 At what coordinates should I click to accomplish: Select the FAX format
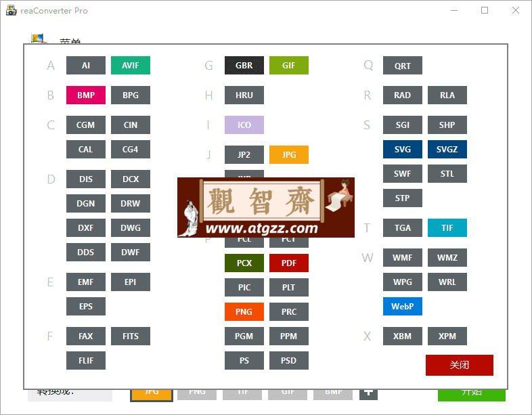86,336
